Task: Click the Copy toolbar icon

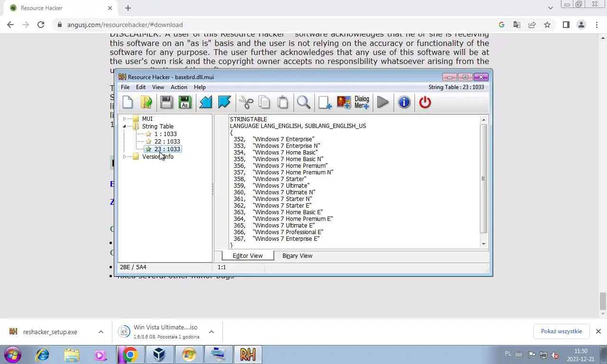Action: pos(264,102)
